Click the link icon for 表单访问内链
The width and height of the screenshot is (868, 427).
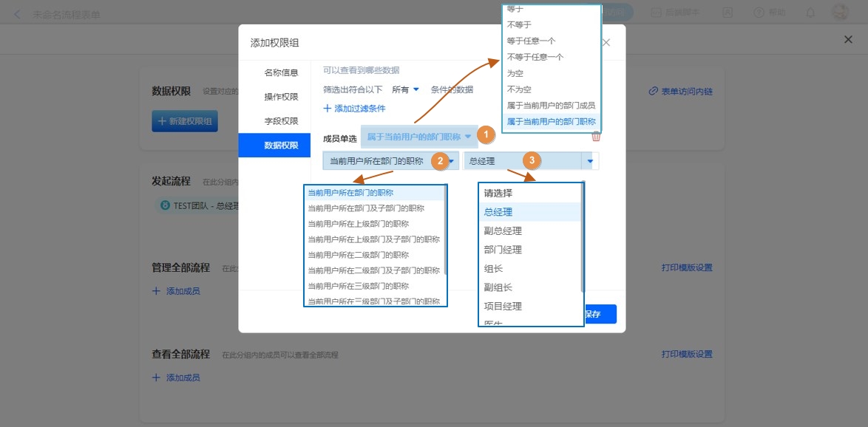click(653, 92)
